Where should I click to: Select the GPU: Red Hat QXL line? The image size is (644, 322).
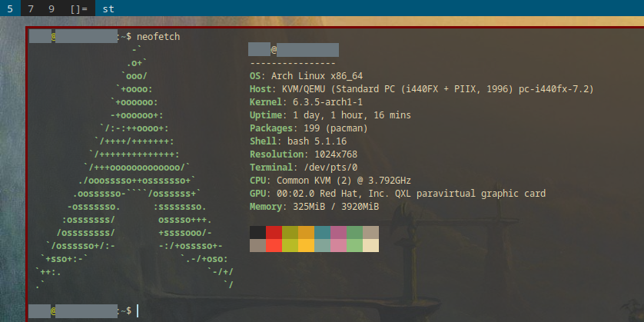(x=397, y=194)
